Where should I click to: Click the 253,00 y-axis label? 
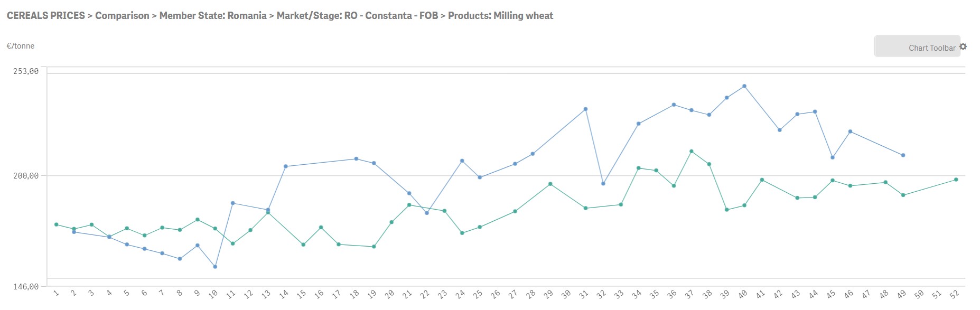26,71
